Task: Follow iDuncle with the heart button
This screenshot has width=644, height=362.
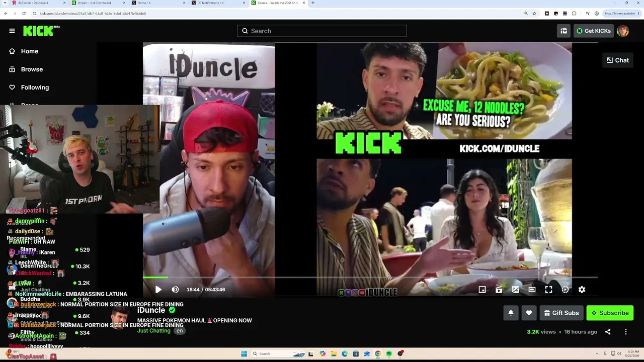Action: pos(529,313)
